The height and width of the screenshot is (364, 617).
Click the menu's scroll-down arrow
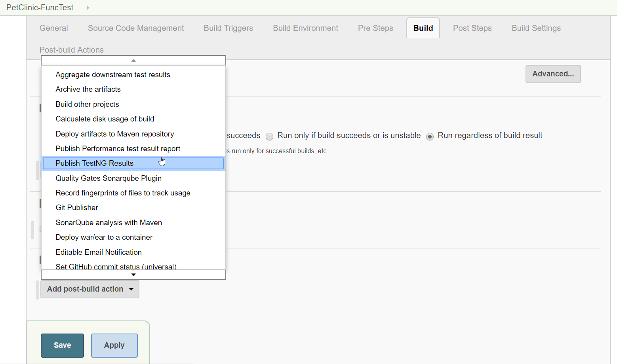tap(133, 275)
